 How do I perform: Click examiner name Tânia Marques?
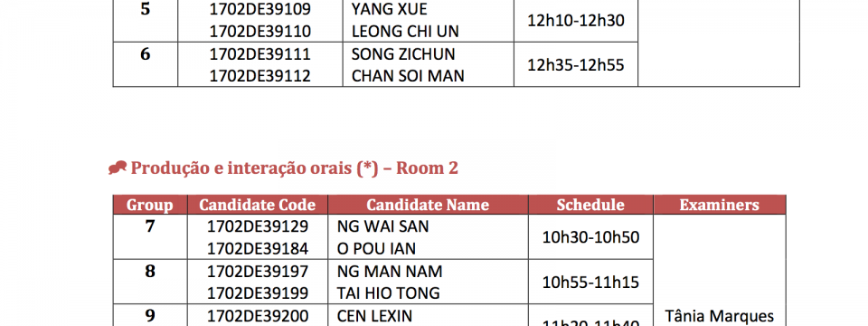pos(719,317)
